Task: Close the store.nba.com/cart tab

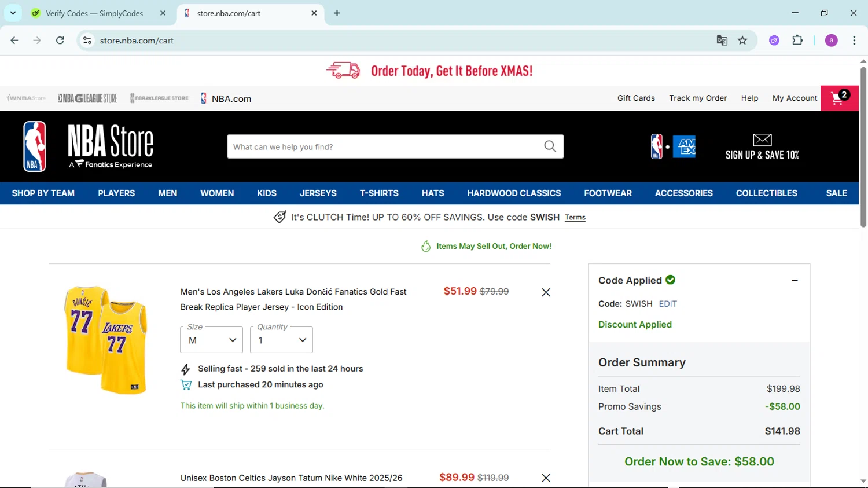Action: pos(314,13)
